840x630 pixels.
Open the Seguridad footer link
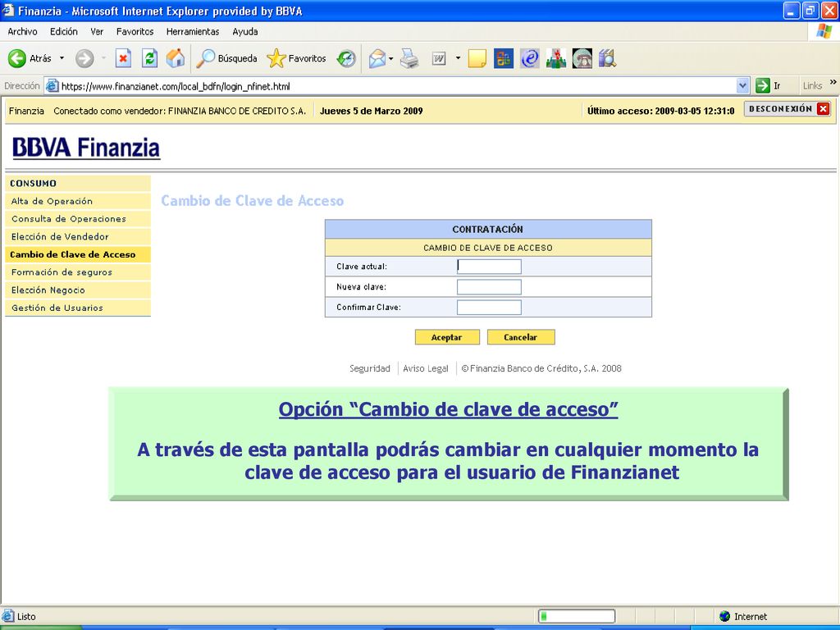(x=370, y=368)
